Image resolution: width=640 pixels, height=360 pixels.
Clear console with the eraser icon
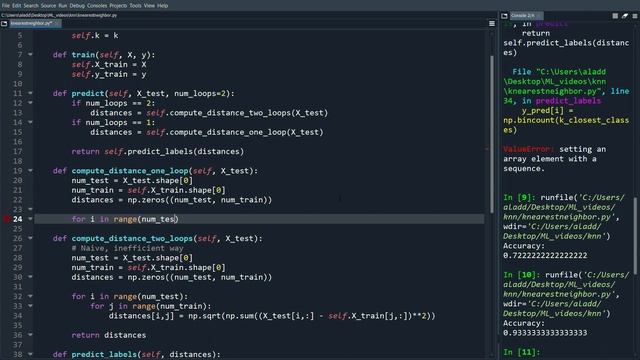coord(625,16)
